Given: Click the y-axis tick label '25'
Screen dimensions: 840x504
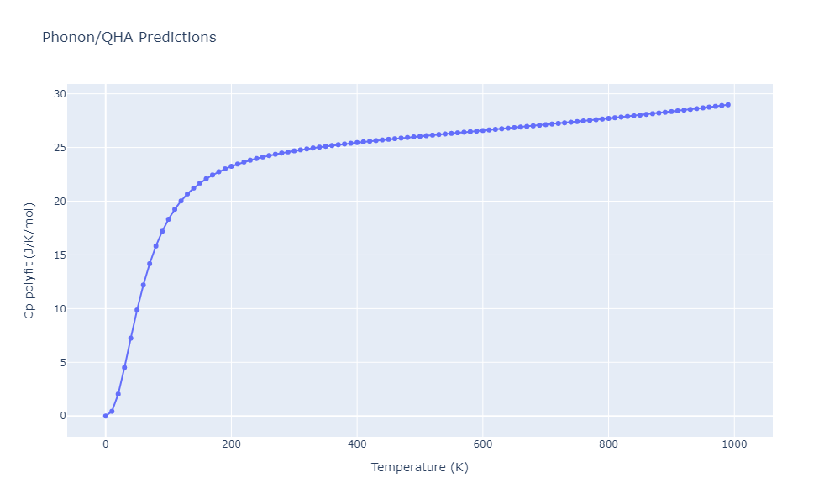Looking at the screenshot, I should [x=54, y=148].
